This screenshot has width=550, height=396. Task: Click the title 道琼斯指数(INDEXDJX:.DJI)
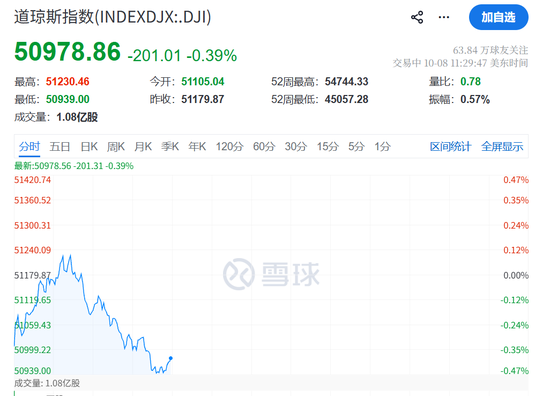point(113,17)
